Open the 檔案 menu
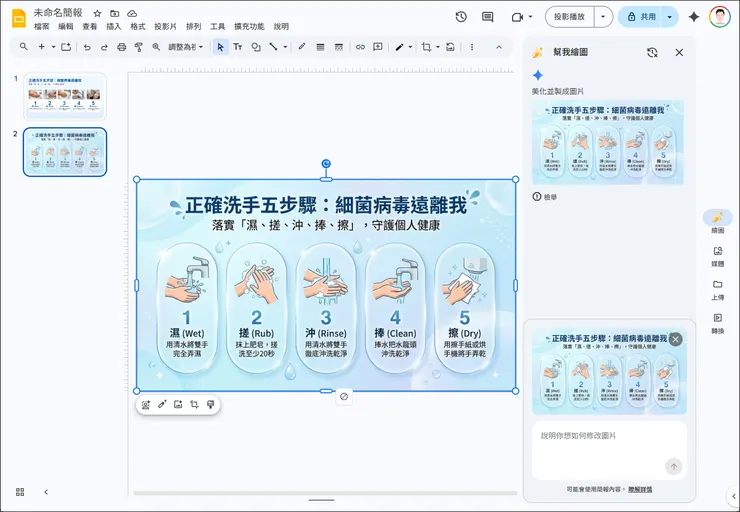This screenshot has height=512, width=740. click(x=42, y=26)
